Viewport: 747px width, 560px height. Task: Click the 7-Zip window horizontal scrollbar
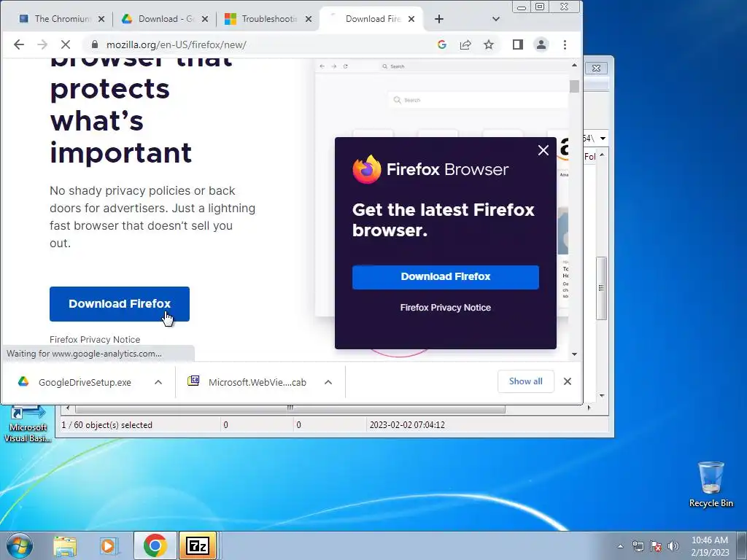point(290,408)
